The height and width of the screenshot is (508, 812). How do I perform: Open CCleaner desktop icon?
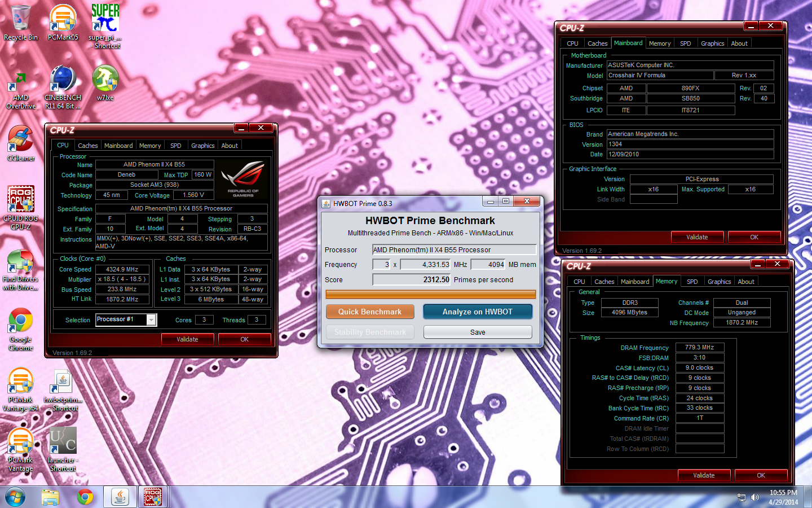[x=21, y=143]
